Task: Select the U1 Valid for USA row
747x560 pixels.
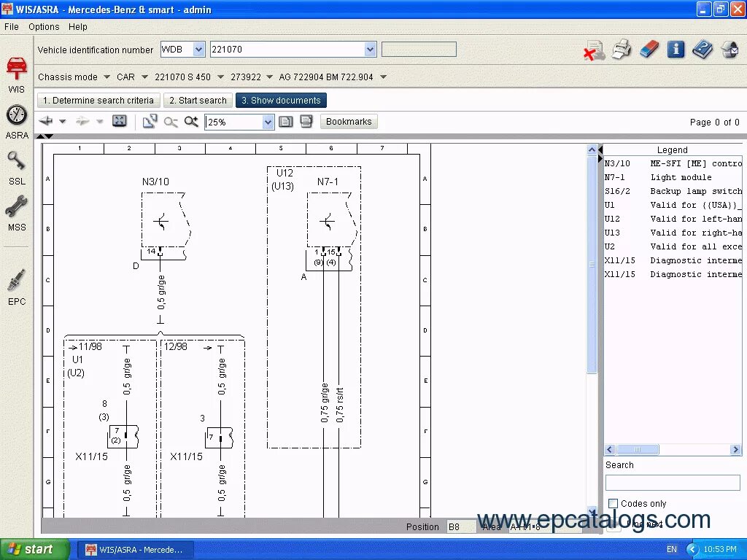Action: (673, 205)
